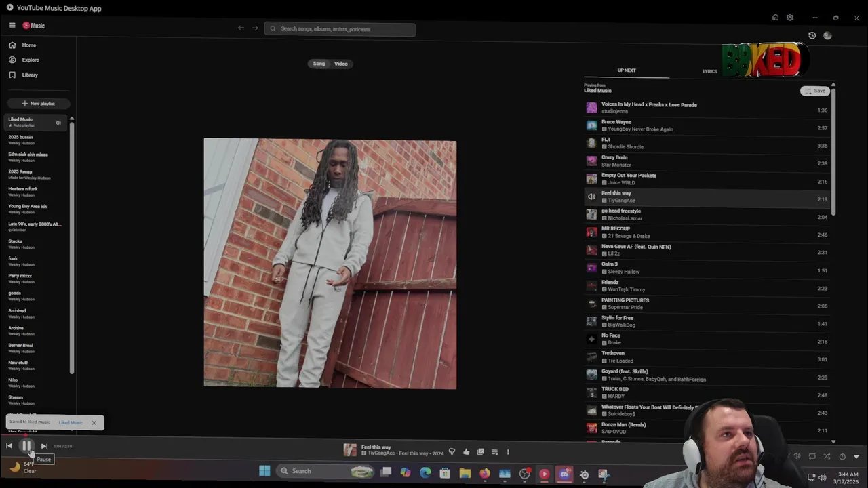Play Bruce Wayne from the queue
Viewport: 868px width, 488px height.
[x=707, y=125]
